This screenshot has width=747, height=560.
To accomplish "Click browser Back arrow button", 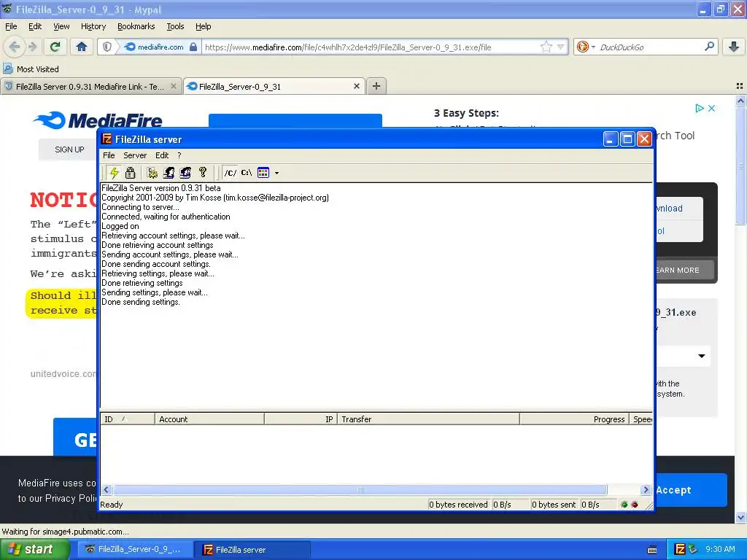I will [x=15, y=47].
